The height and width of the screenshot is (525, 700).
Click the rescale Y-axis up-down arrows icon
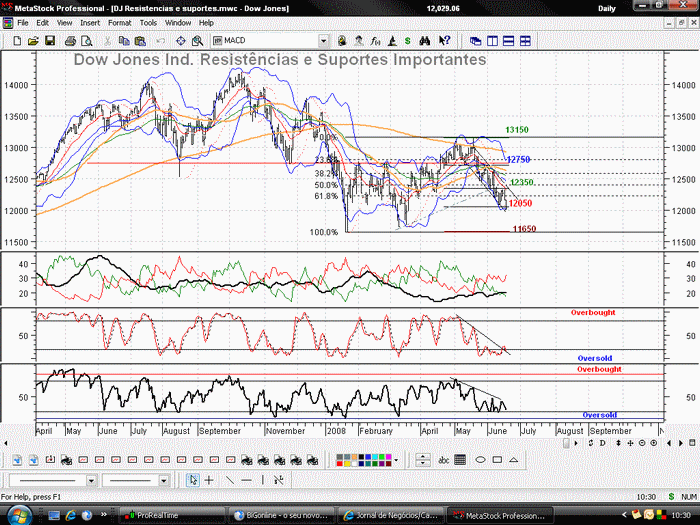click(x=618, y=443)
